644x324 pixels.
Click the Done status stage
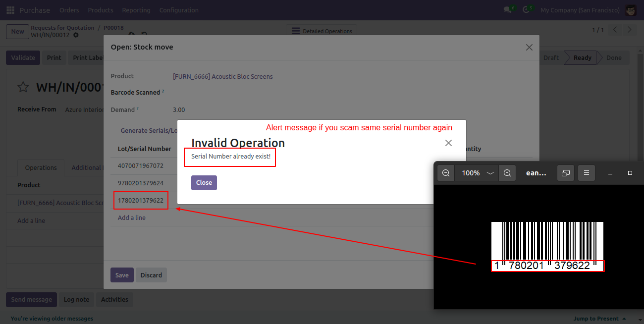(614, 57)
